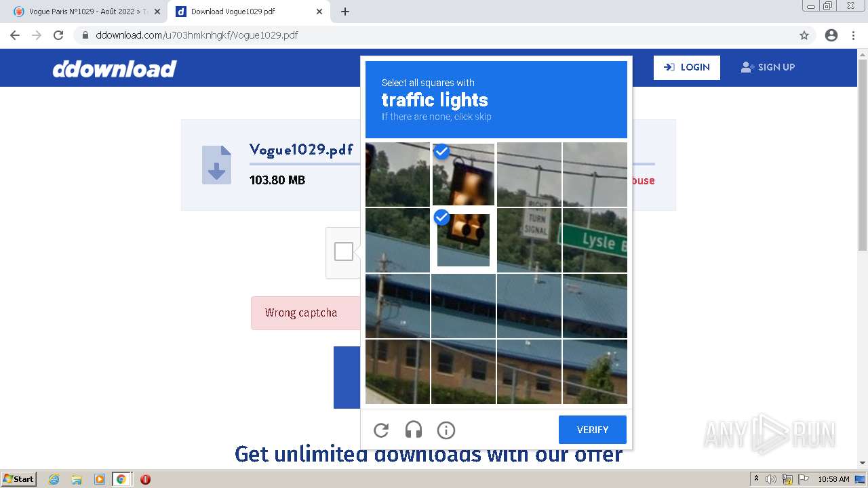
Task: Click the 103.80 MB file size text
Action: click(277, 180)
